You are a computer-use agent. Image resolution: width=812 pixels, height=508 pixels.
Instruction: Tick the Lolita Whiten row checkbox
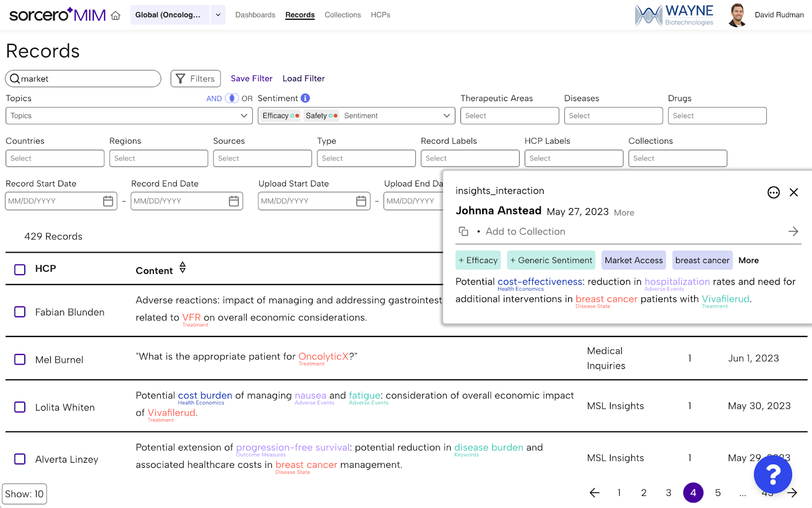click(x=20, y=407)
